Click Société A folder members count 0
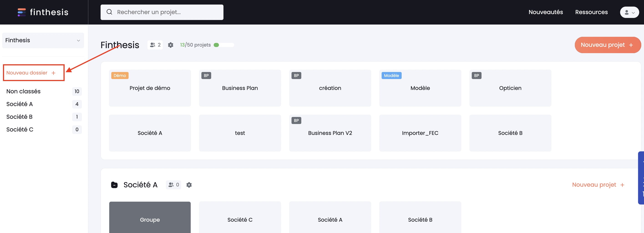Image resolution: width=644 pixels, height=233 pixels. click(173, 185)
